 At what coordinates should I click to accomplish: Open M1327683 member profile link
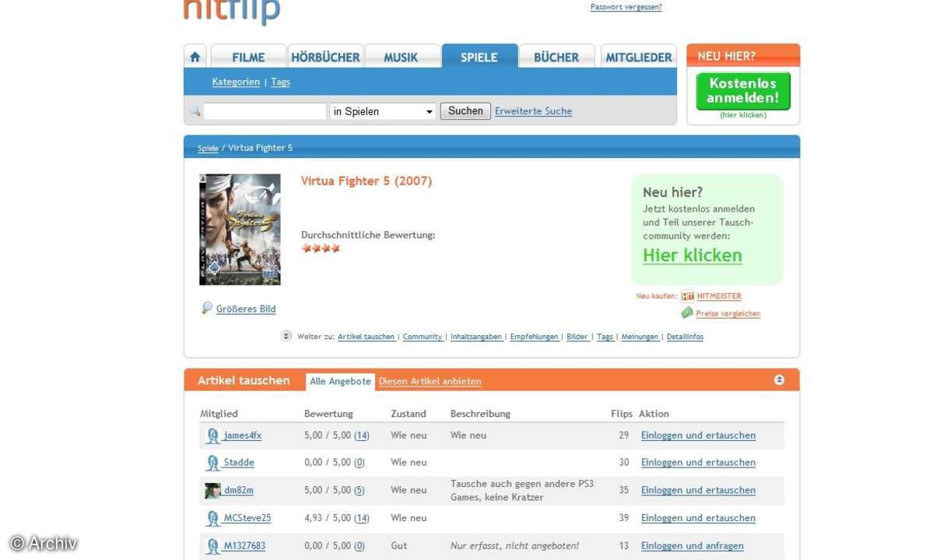pyautogui.click(x=244, y=546)
